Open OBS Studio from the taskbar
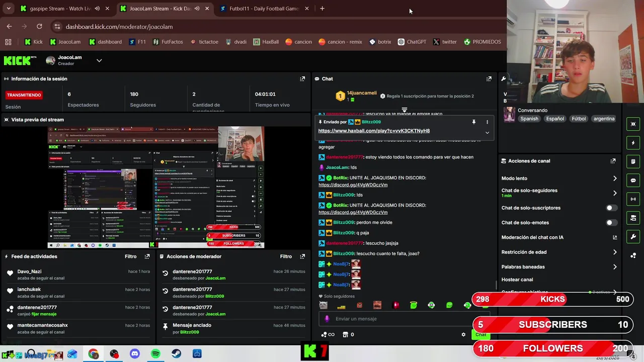 (x=114, y=354)
